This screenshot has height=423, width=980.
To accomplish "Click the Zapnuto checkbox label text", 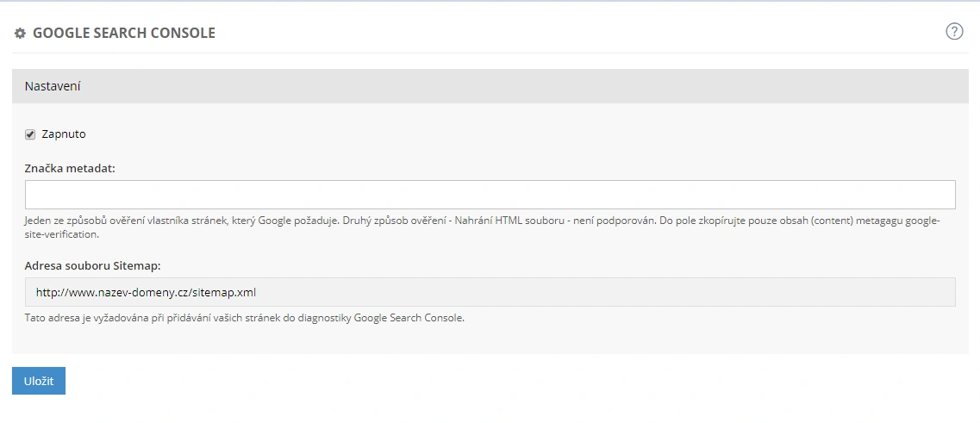I will pyautogui.click(x=64, y=134).
